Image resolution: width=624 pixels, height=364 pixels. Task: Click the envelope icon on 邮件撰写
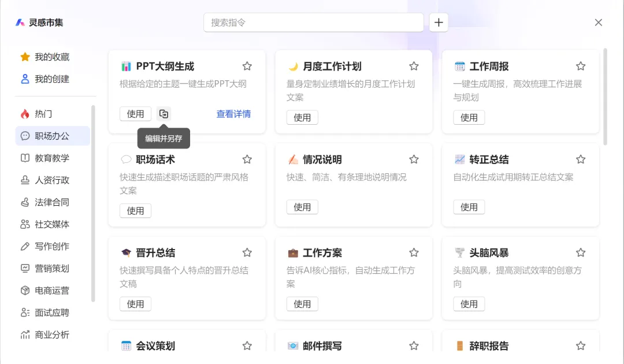pyautogui.click(x=293, y=346)
